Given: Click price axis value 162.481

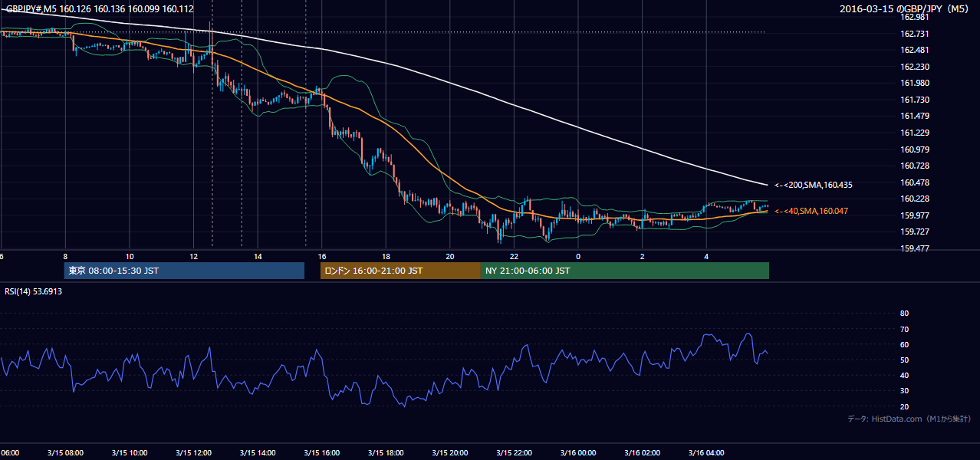Looking at the screenshot, I should pos(914,50).
